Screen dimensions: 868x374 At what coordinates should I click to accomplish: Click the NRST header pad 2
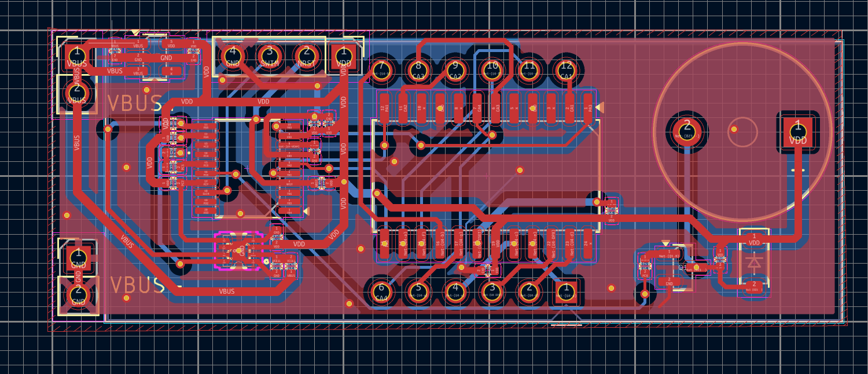[306, 57]
